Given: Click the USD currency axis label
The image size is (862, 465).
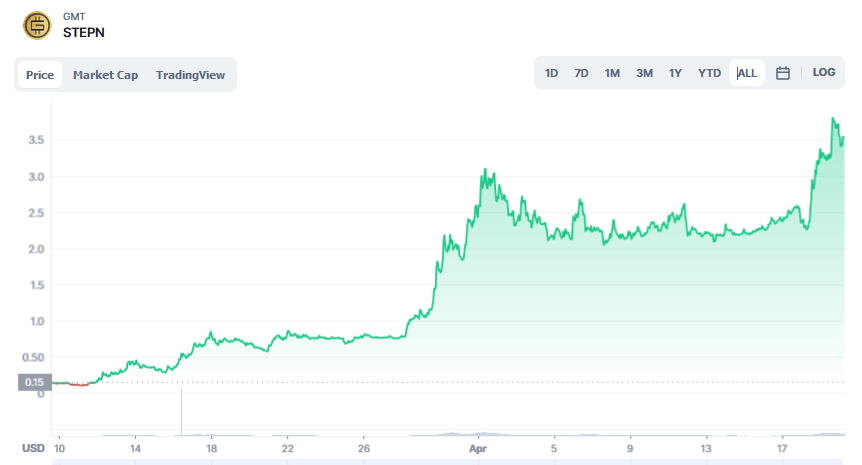Looking at the screenshot, I should point(33,448).
